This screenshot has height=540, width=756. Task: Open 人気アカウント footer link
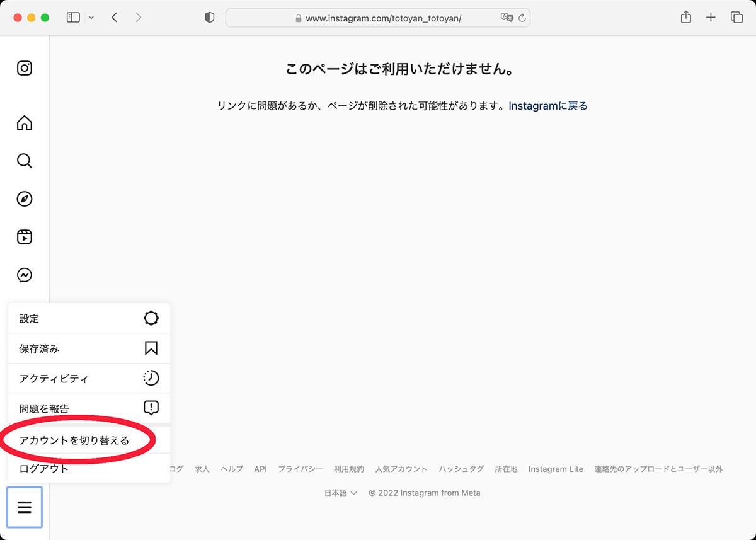pyautogui.click(x=401, y=469)
